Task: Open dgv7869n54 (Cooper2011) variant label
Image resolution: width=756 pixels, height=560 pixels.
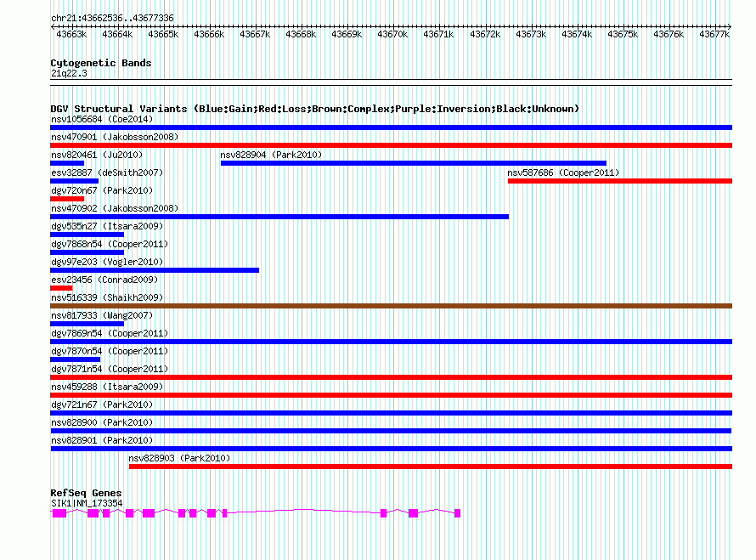Action: tap(110, 333)
